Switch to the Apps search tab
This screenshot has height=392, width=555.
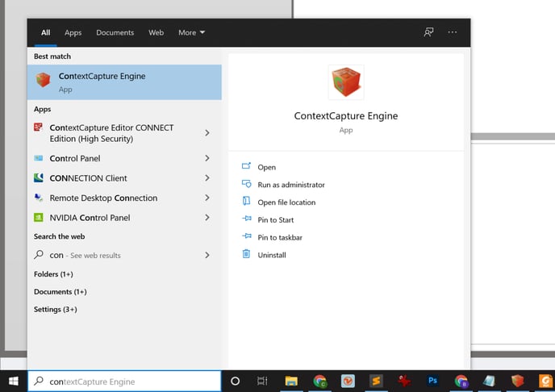73,32
